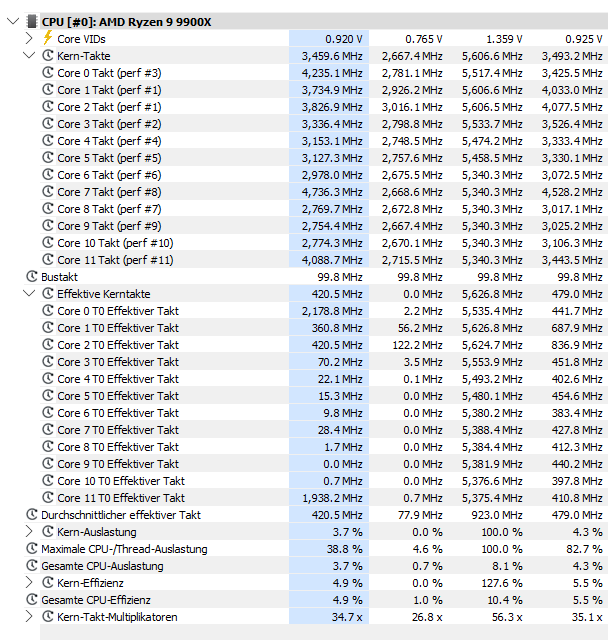Click the clock icon of Core 0 T0 Effektiver Takt
Image resolution: width=608 pixels, height=640 pixels.
pos(48,311)
